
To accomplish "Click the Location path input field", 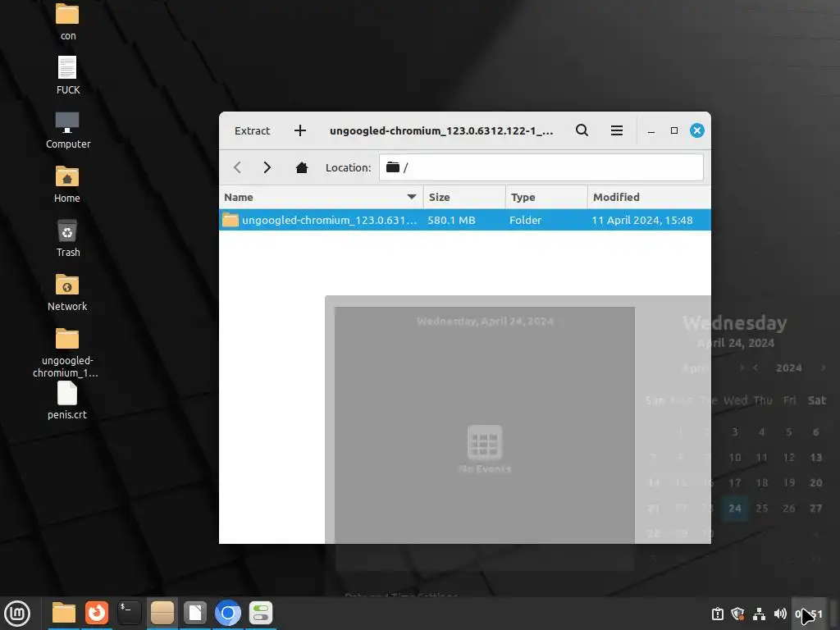I will point(541,167).
